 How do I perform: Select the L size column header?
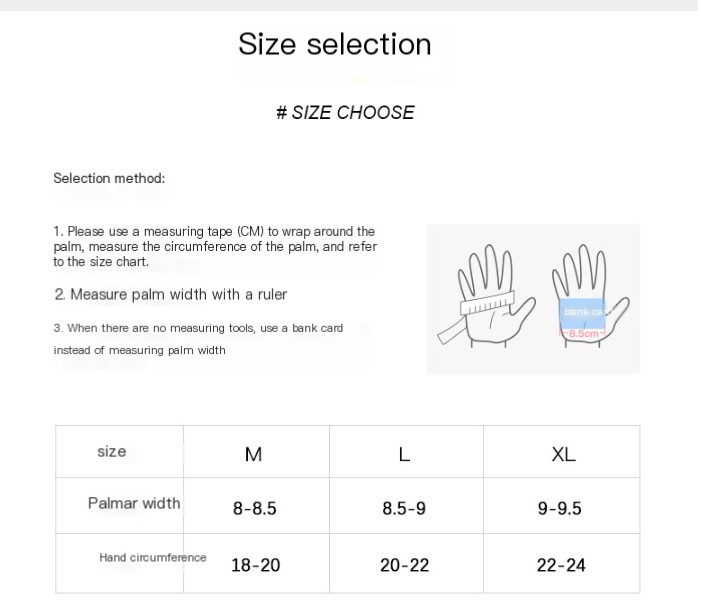point(404,454)
